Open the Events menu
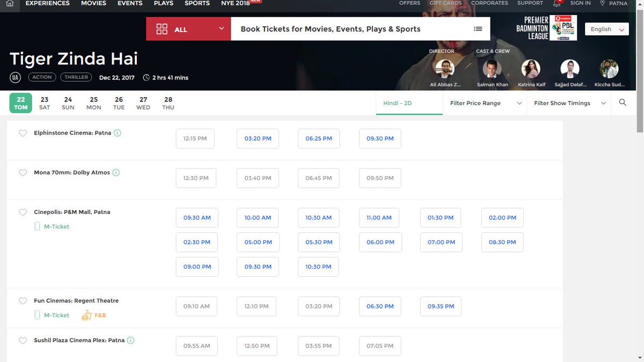 130,3
